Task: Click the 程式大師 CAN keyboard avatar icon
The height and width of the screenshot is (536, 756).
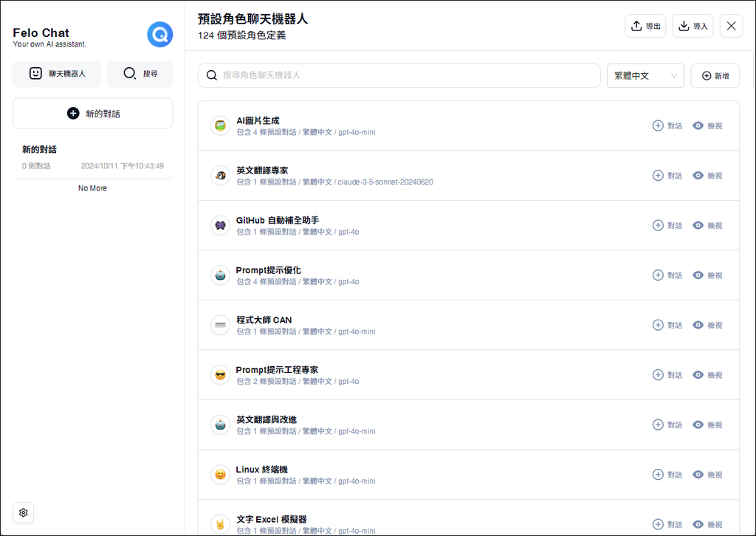Action: tap(220, 325)
